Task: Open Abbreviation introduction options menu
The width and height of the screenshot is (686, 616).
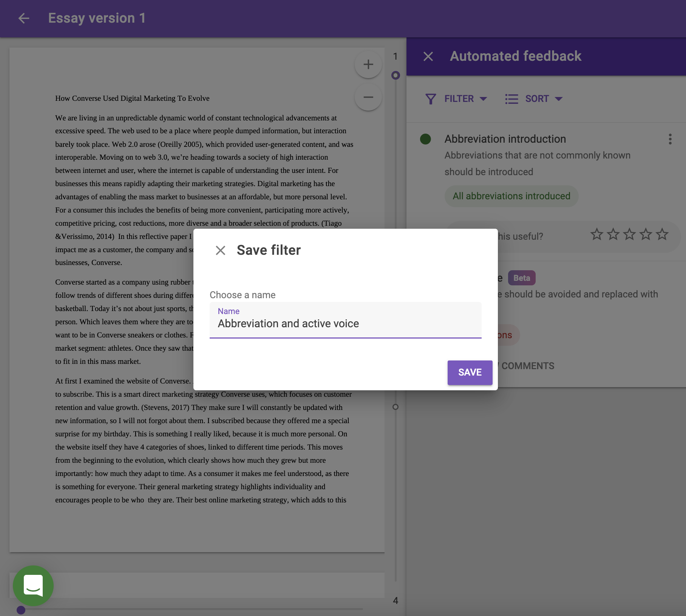Action: click(670, 139)
